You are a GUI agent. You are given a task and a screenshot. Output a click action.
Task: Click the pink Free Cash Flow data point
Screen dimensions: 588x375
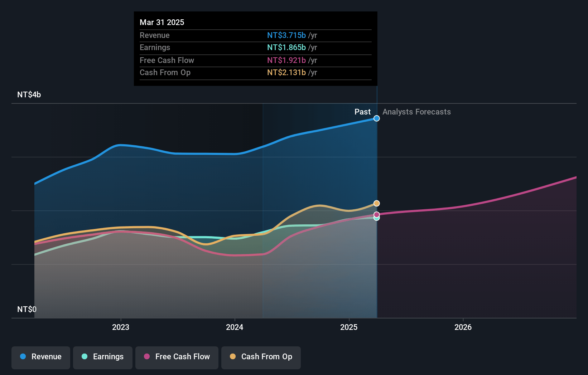(x=377, y=215)
